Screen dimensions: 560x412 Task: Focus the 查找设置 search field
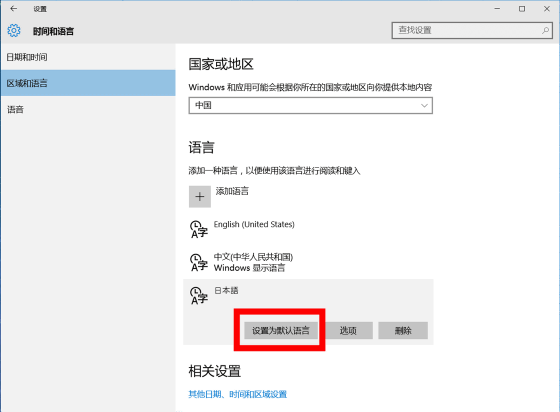[472, 30]
